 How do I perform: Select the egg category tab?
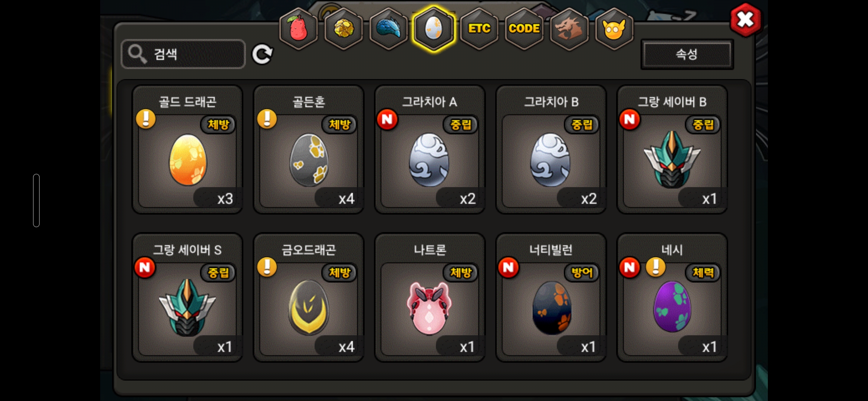coord(434,29)
